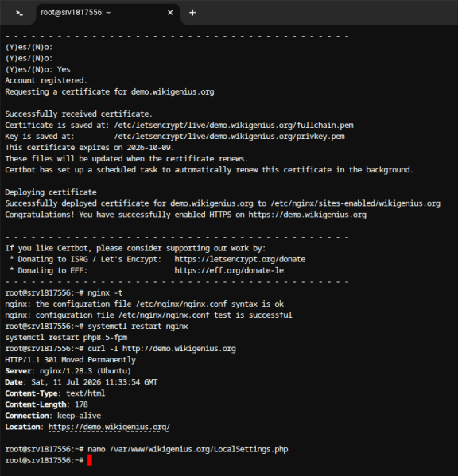The image size is (458, 476).
Task: Click 'HTTP/1.1 301 Moved Permanently' line
Action: (70, 360)
